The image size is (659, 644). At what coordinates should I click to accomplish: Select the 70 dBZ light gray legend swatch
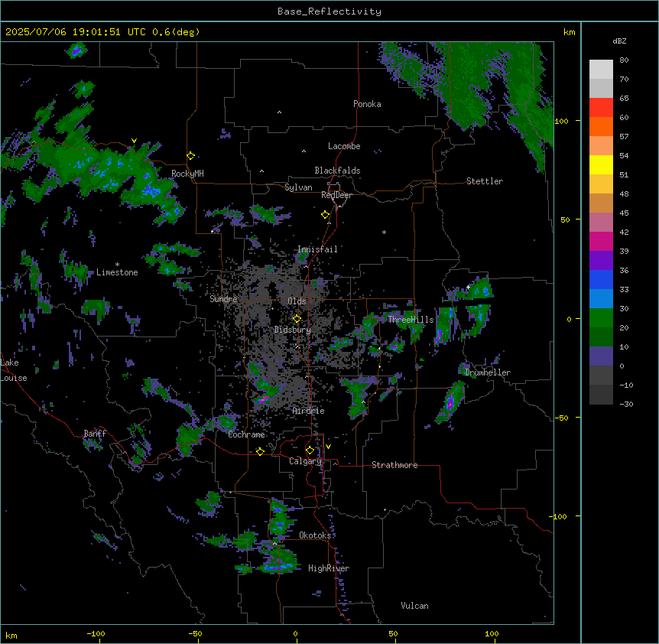(x=601, y=70)
